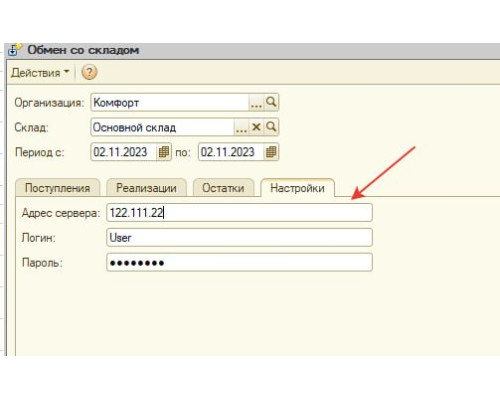Click the Период с start date field
This screenshot has height=400, width=500.
tap(124, 152)
